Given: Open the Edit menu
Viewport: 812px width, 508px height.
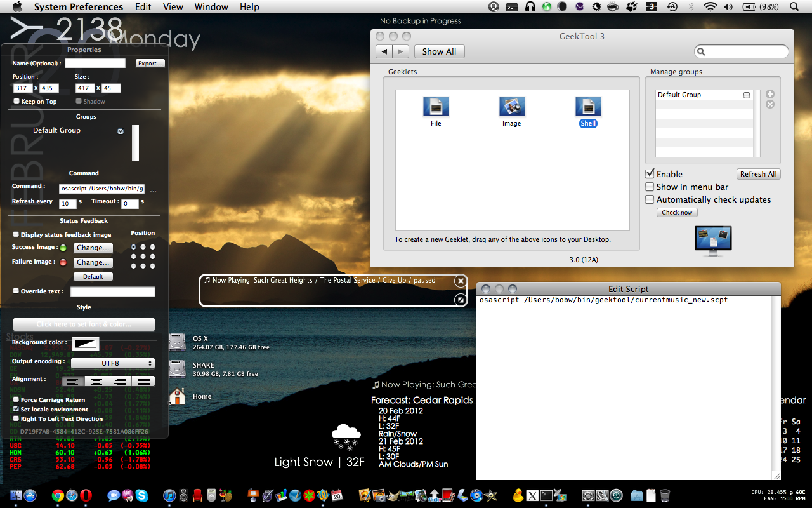Looking at the screenshot, I should tap(143, 7).
